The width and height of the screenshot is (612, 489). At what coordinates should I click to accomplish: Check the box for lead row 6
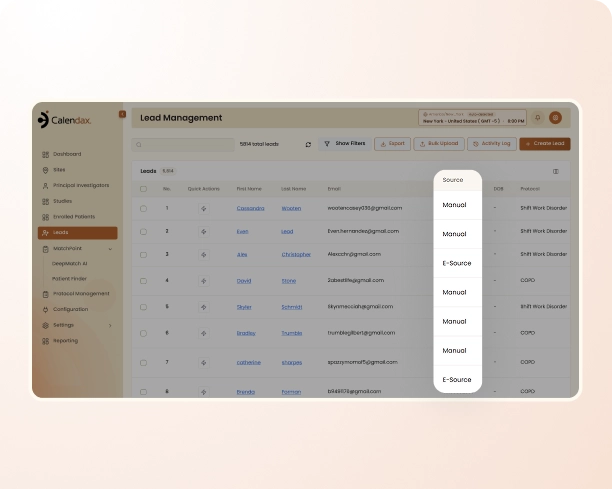(144, 333)
